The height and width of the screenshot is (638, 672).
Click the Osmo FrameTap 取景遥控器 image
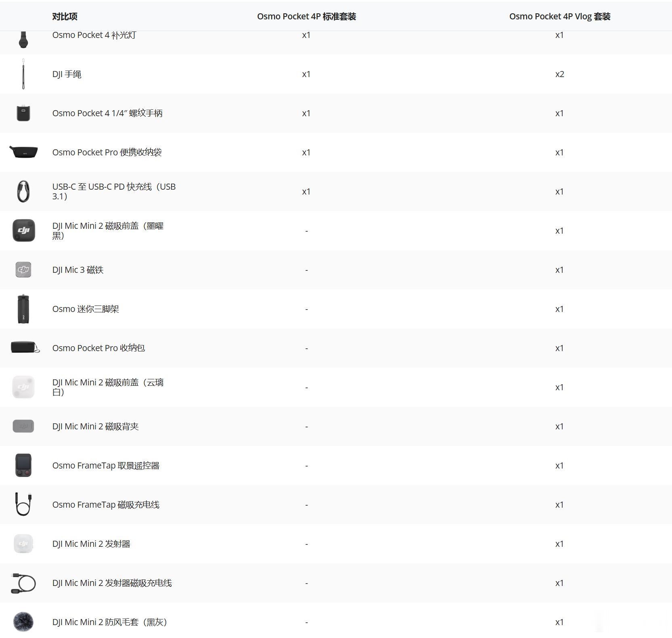pyautogui.click(x=23, y=465)
